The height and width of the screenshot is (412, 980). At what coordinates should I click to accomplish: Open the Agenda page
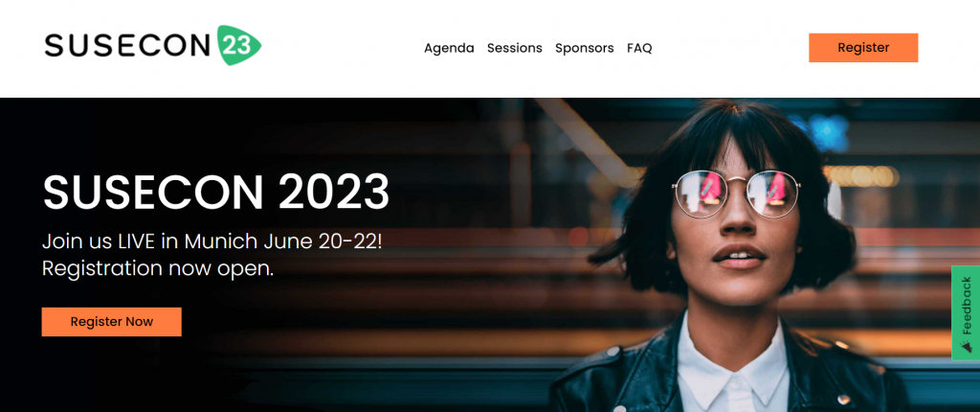point(449,48)
